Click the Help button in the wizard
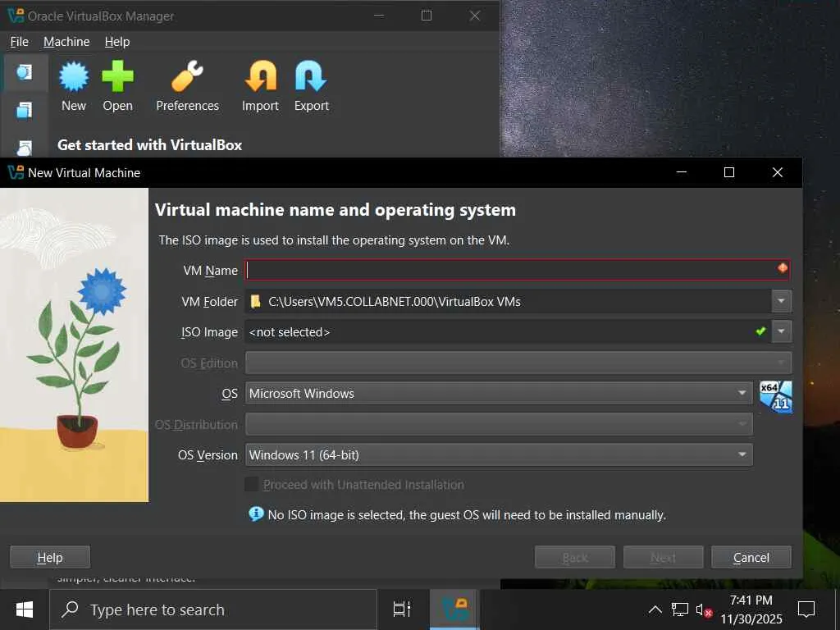 pyautogui.click(x=50, y=557)
